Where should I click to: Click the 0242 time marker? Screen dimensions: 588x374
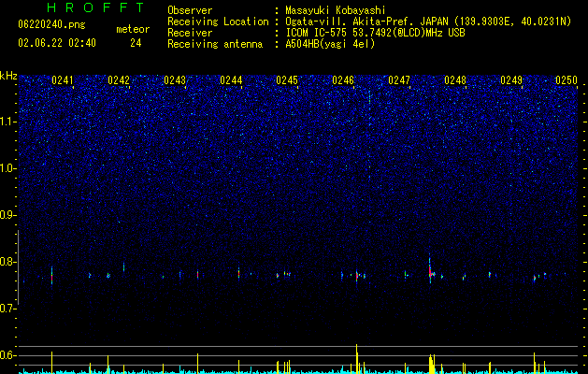(x=119, y=80)
